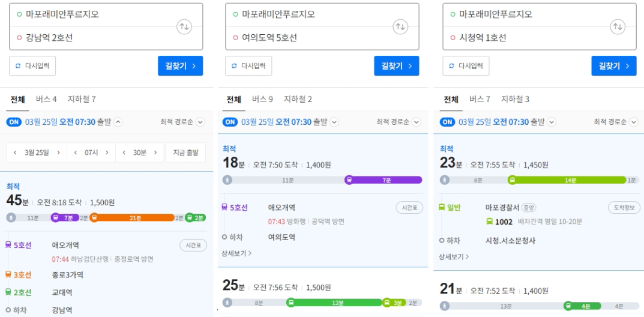
Task: Click the 지금 출발 button
Action: point(185,152)
